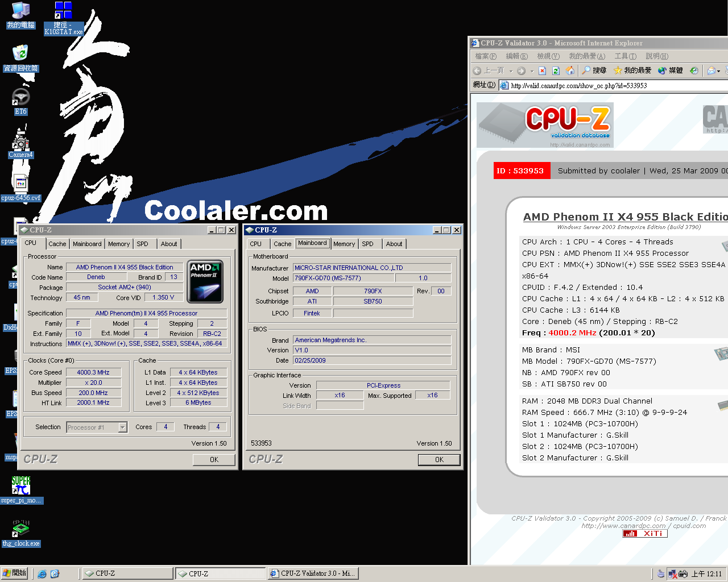Image resolution: width=728 pixels, height=582 pixels.
Task: Switch to Cache tab in right CPU-Z window
Action: pyautogui.click(x=282, y=244)
